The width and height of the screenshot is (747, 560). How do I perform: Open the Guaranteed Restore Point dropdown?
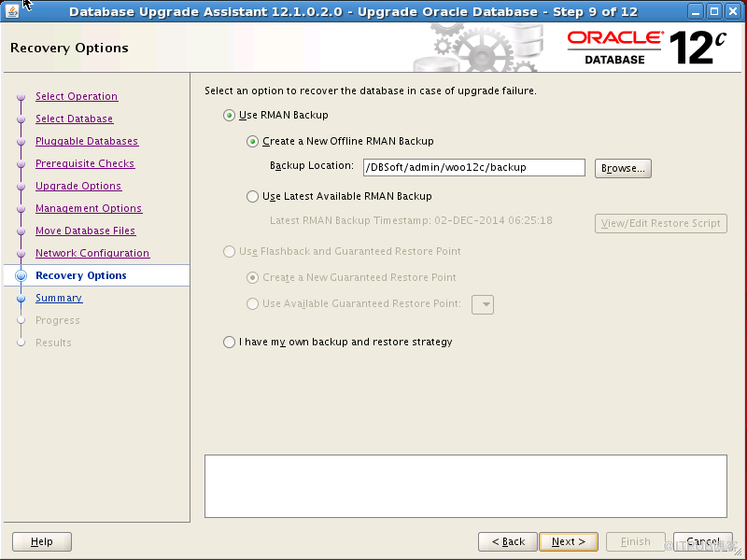[483, 305]
